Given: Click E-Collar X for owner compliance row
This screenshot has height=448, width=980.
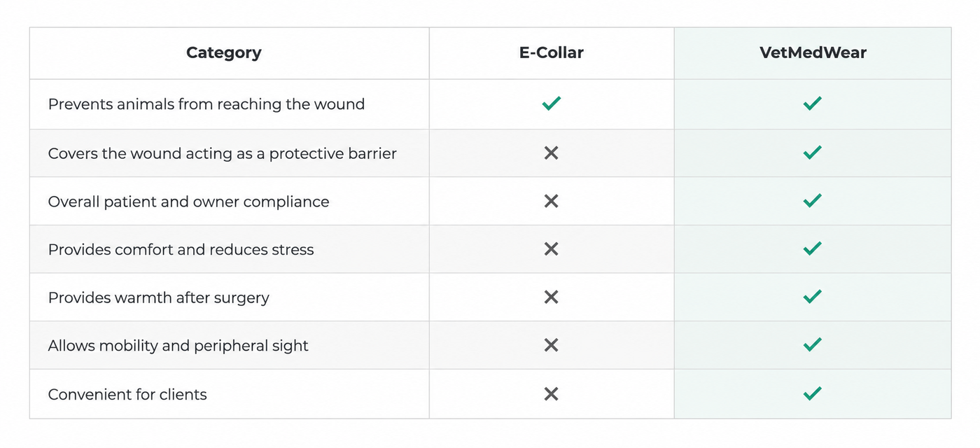Looking at the screenshot, I should [x=552, y=201].
